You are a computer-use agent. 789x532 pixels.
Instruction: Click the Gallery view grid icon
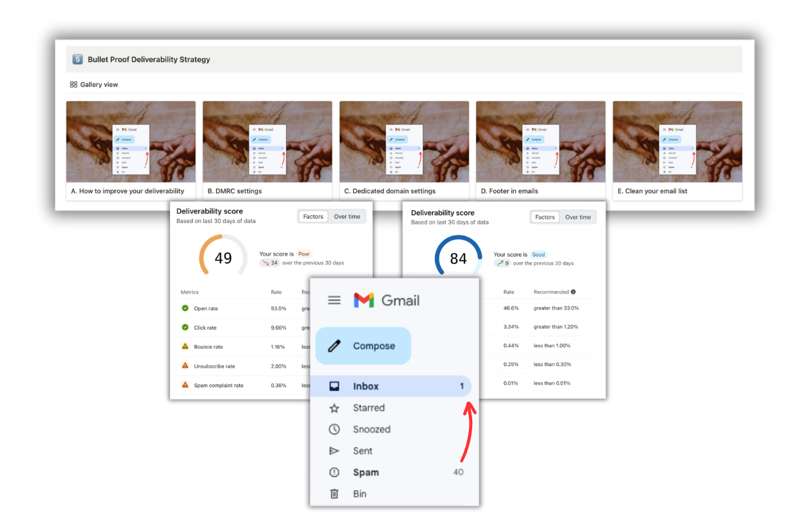pos(74,85)
